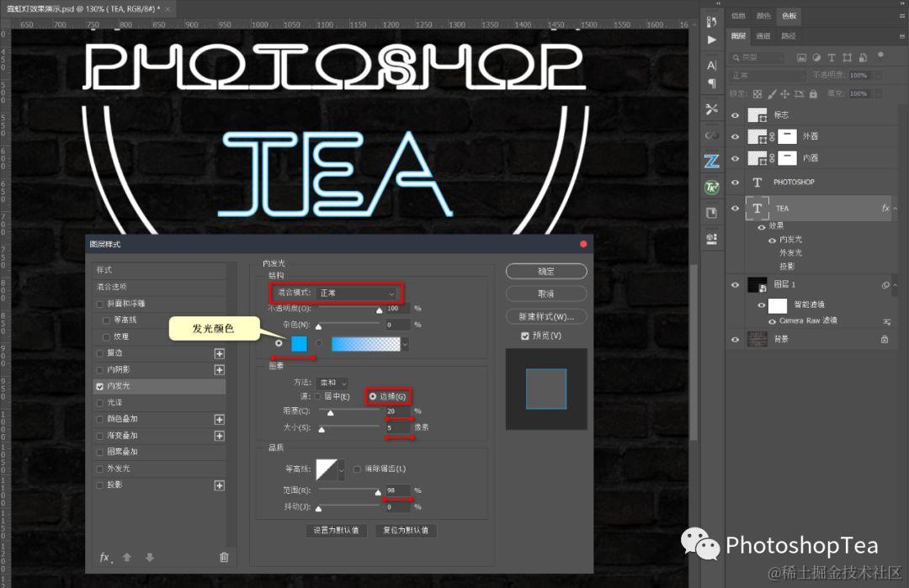Select 样式 at top of styles list
Viewport: 909px width, 588px height.
point(160,270)
